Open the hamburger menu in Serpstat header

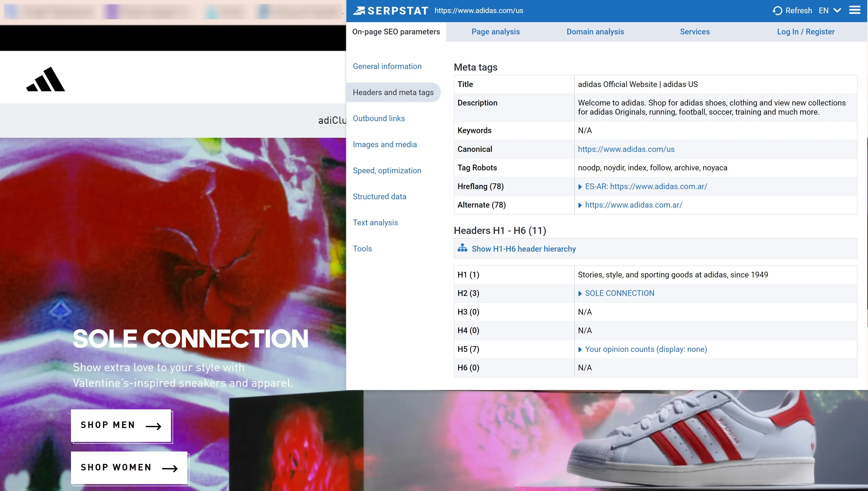[x=854, y=10]
